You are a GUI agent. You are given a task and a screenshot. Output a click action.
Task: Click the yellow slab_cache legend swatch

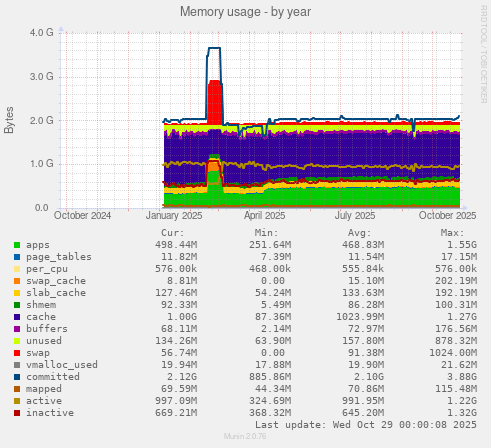[17, 293]
